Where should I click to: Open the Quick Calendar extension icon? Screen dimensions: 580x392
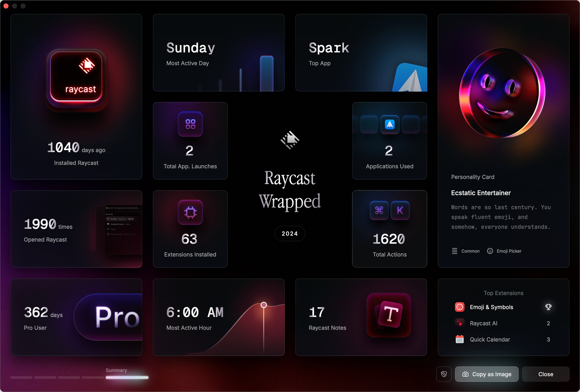460,339
